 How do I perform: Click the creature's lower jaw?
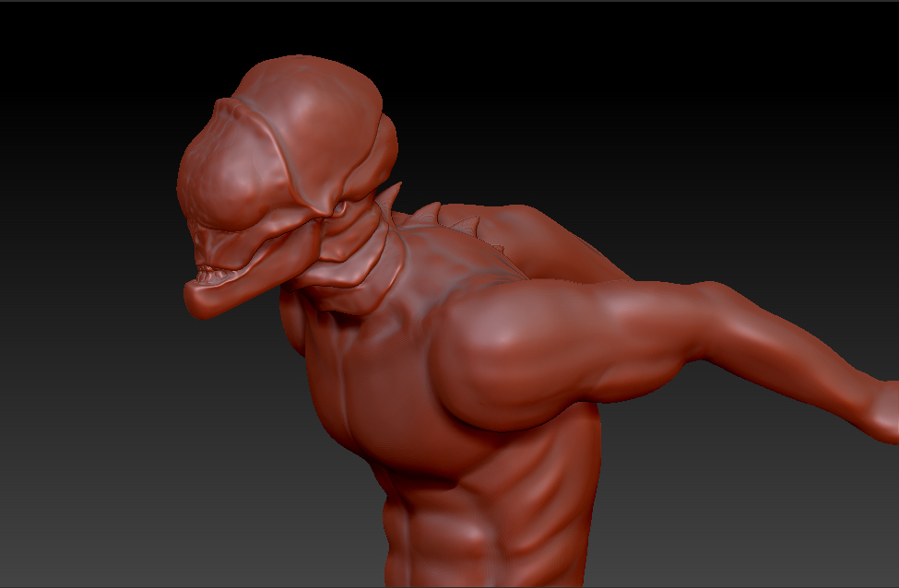tap(226, 295)
